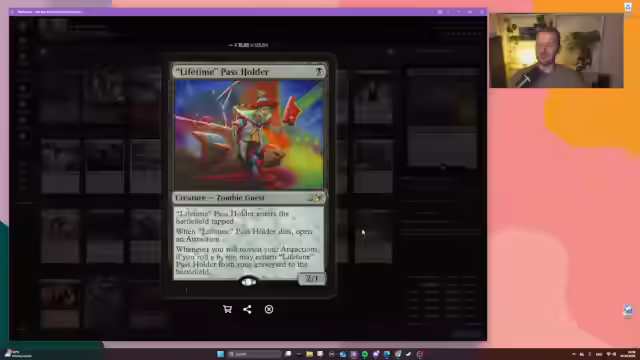Screen dimensions: 640x360
Task: Select the Recycle Bin desktop icon
Action: pyautogui.click(x=628, y=7)
